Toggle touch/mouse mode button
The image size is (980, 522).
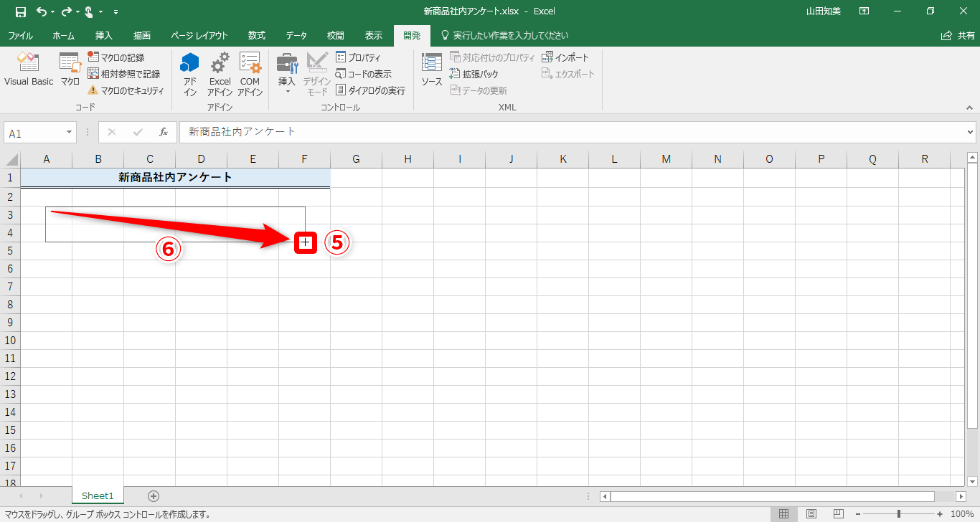pyautogui.click(x=89, y=11)
